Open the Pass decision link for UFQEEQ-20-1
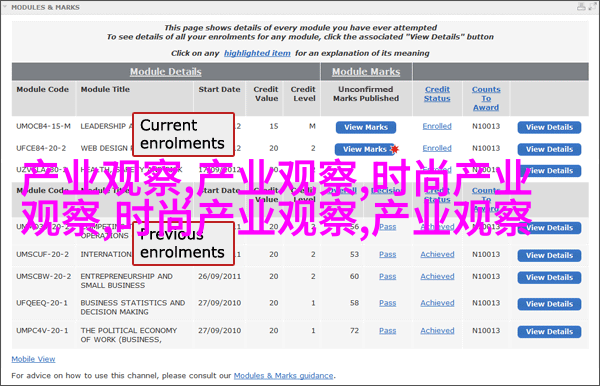Viewport: 600px width, 386px height. pos(387,303)
